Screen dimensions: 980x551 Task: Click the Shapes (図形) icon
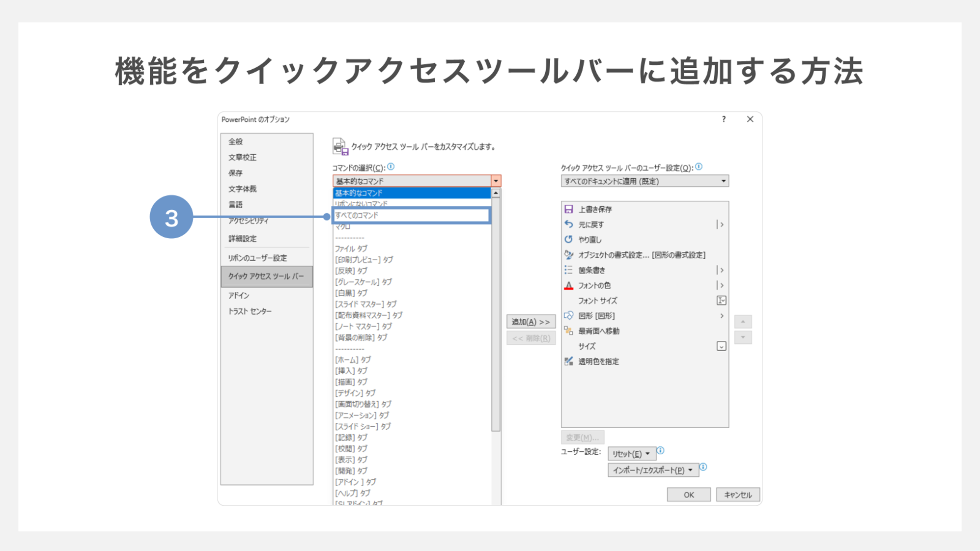click(568, 316)
